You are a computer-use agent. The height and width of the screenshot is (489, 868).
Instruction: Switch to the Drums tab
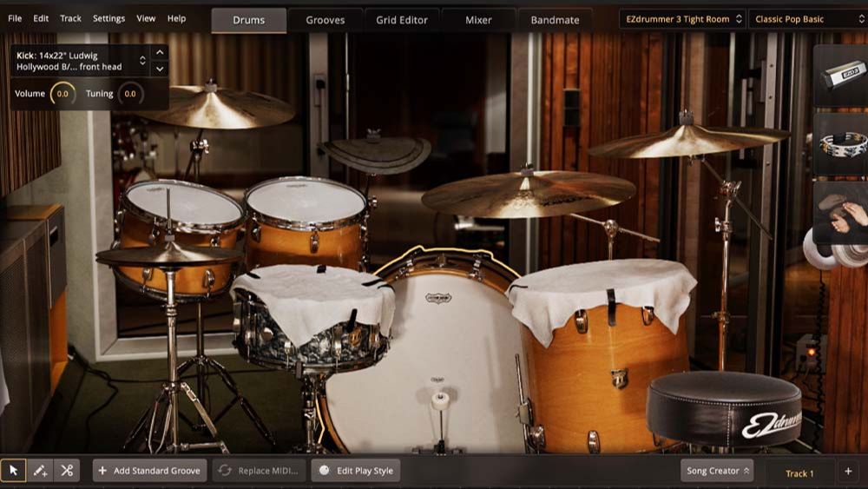[x=248, y=20]
